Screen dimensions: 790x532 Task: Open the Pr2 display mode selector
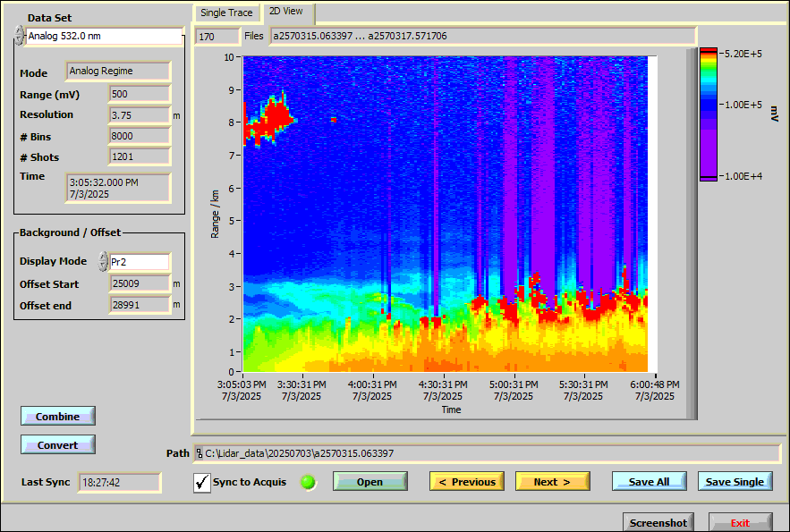[140, 262]
